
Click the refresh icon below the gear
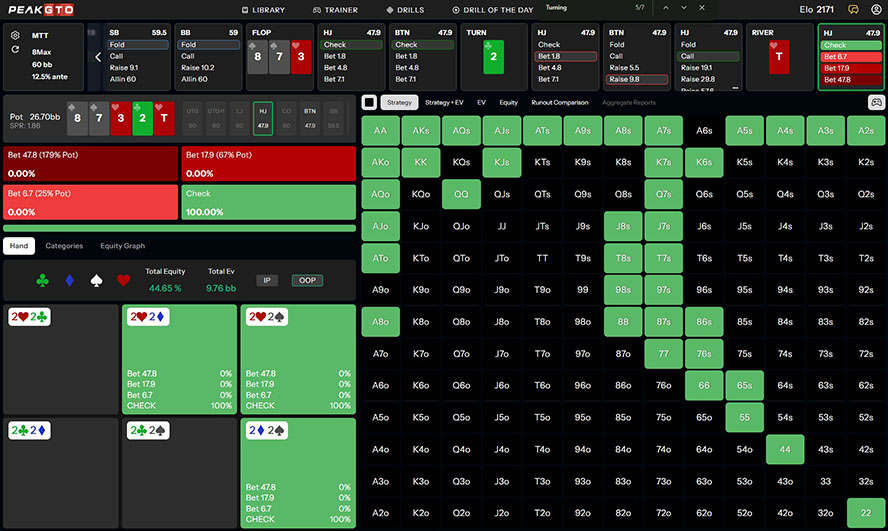pyautogui.click(x=16, y=49)
